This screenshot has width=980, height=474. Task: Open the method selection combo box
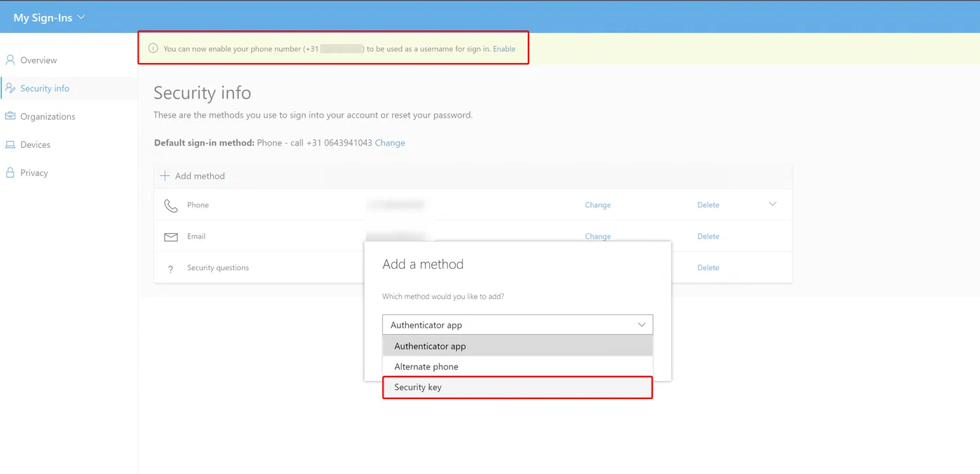517,325
